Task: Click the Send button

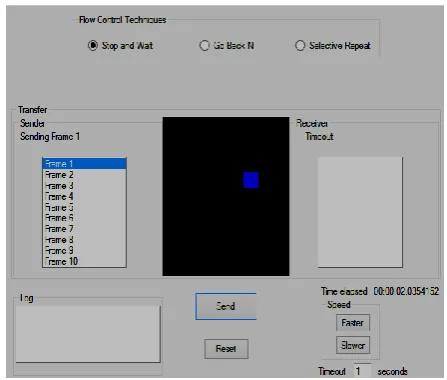Action: point(226,306)
